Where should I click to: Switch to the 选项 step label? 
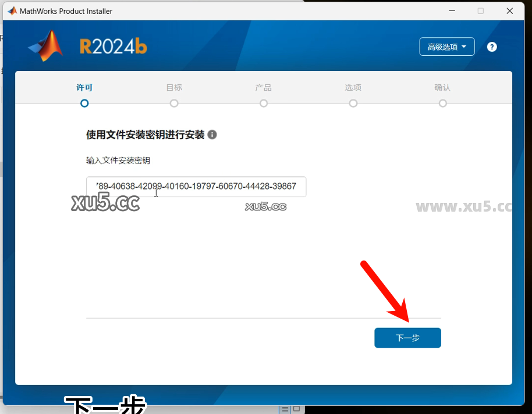coord(353,87)
